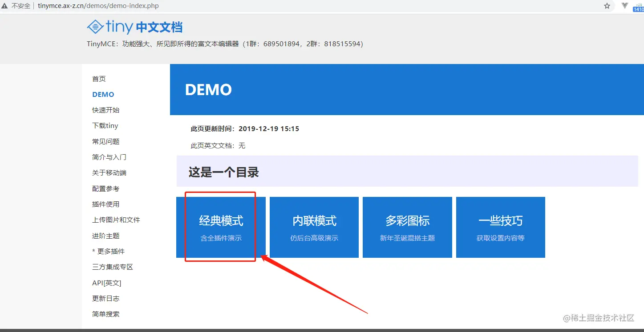Open the 下载tiny page
The height and width of the screenshot is (332, 644).
click(105, 125)
